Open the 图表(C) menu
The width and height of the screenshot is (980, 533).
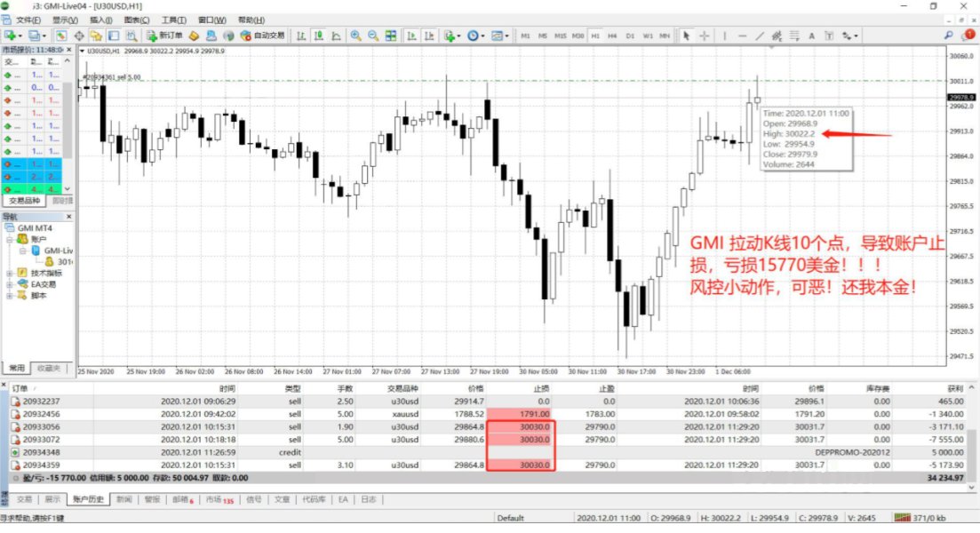point(137,20)
